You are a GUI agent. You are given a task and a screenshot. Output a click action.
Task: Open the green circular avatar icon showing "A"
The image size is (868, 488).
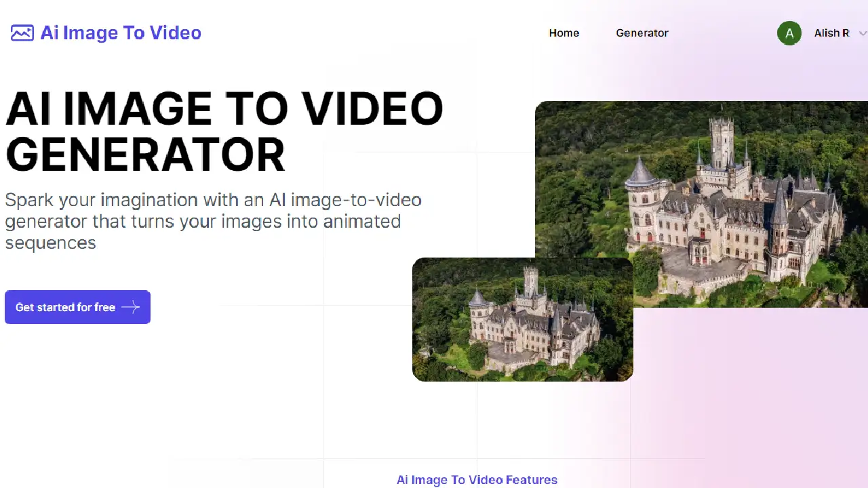(x=789, y=33)
